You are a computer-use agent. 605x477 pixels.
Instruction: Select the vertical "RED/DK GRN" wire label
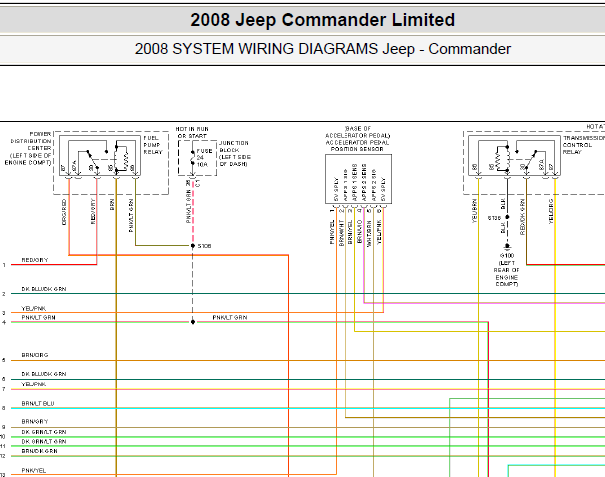tap(522, 217)
